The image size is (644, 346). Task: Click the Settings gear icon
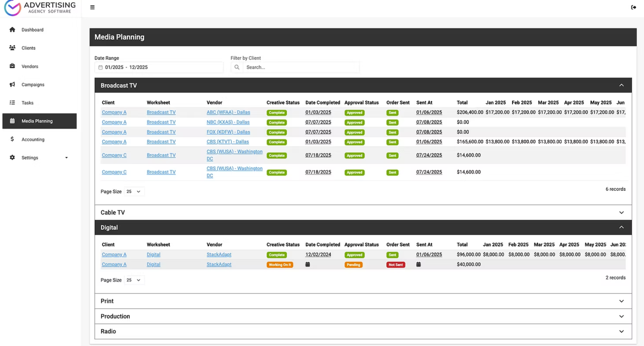(x=12, y=158)
